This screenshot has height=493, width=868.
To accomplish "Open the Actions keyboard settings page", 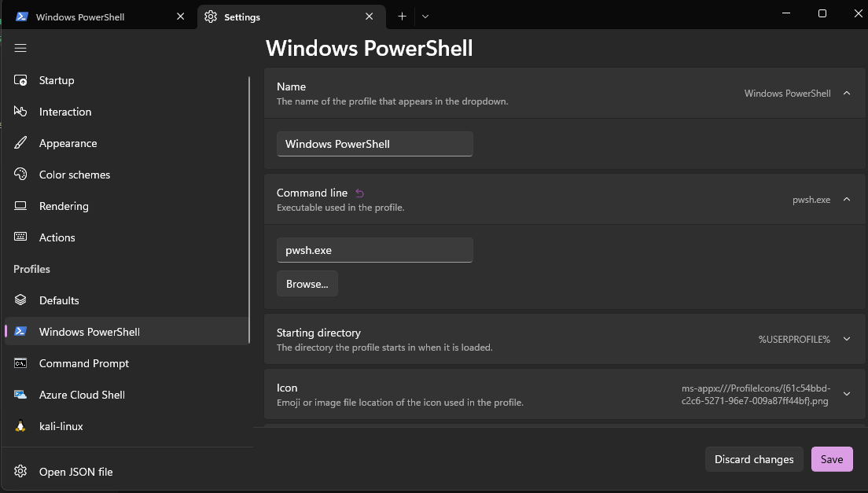I will (57, 237).
